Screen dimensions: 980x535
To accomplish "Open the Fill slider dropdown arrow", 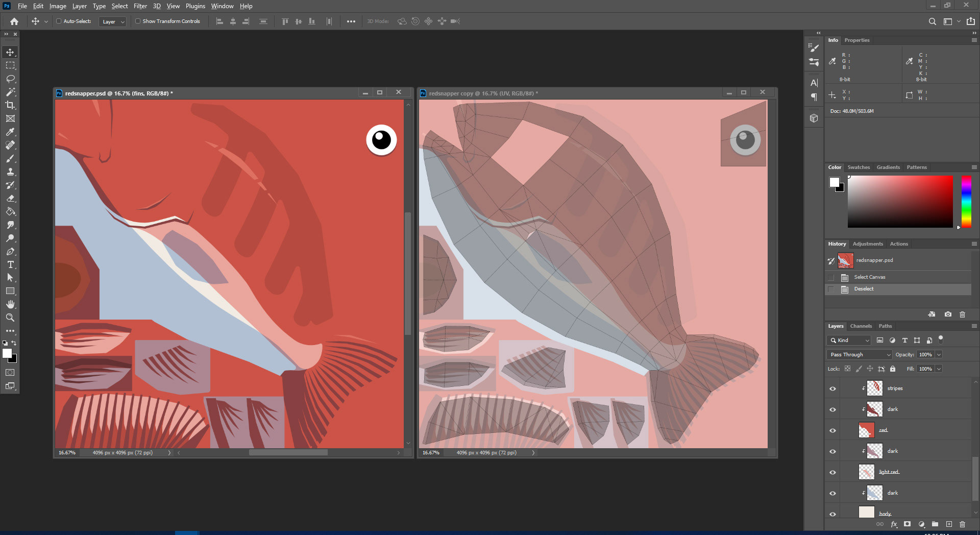I will click(x=939, y=369).
